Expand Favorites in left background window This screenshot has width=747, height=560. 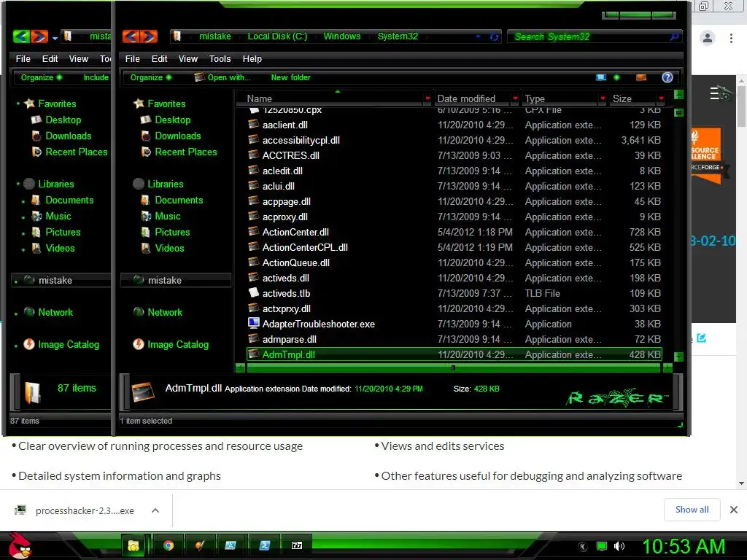click(18, 104)
